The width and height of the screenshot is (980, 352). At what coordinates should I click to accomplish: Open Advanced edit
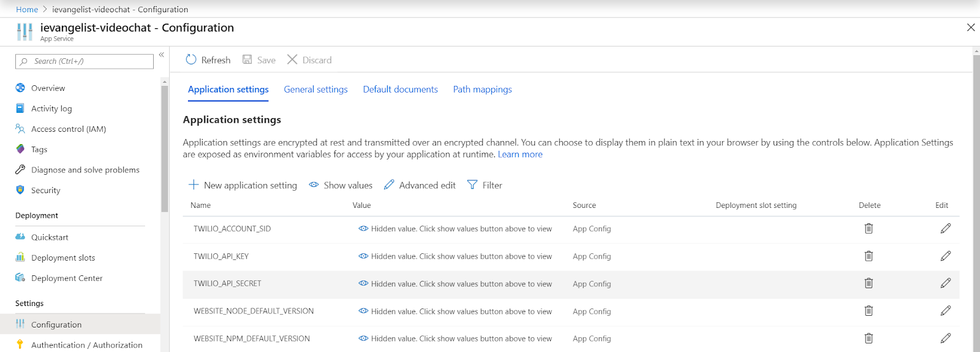pyautogui.click(x=420, y=185)
